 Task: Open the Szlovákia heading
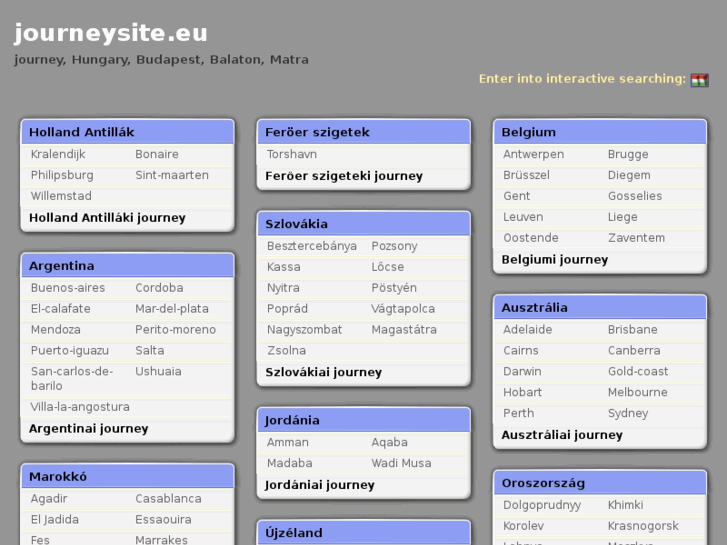(297, 224)
